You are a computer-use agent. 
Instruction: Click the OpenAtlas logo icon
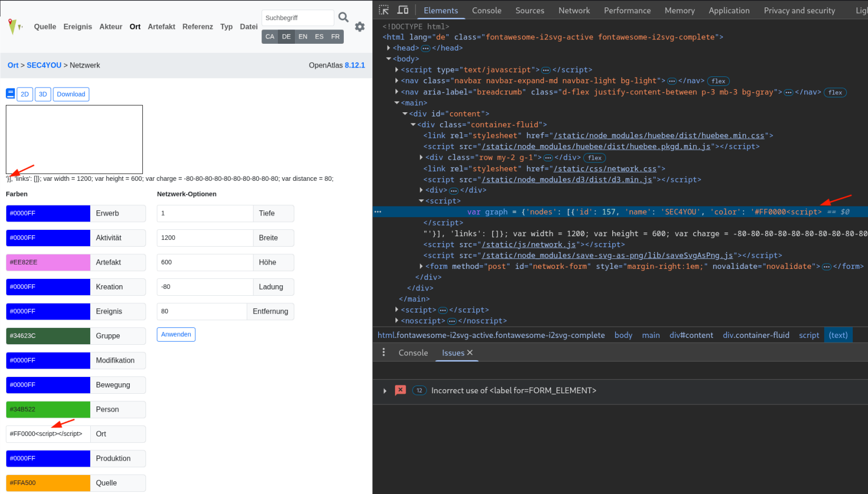coord(14,26)
